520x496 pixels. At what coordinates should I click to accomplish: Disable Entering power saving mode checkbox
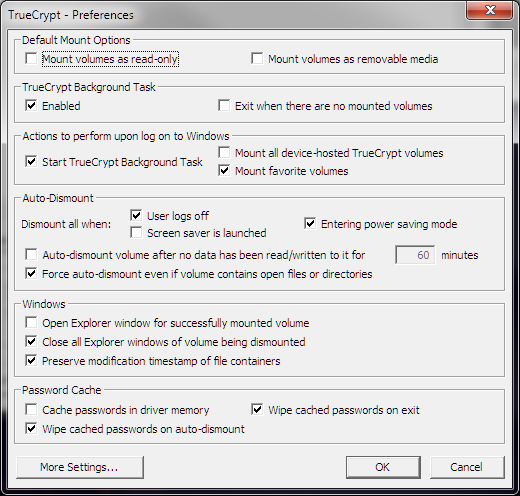click(310, 224)
